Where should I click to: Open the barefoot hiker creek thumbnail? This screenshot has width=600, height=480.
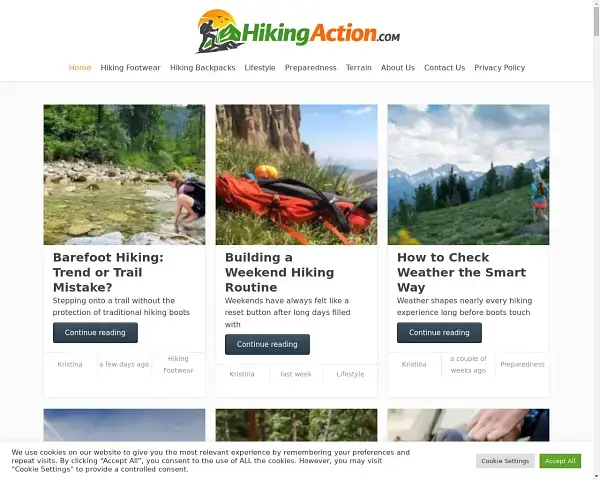pos(124,175)
